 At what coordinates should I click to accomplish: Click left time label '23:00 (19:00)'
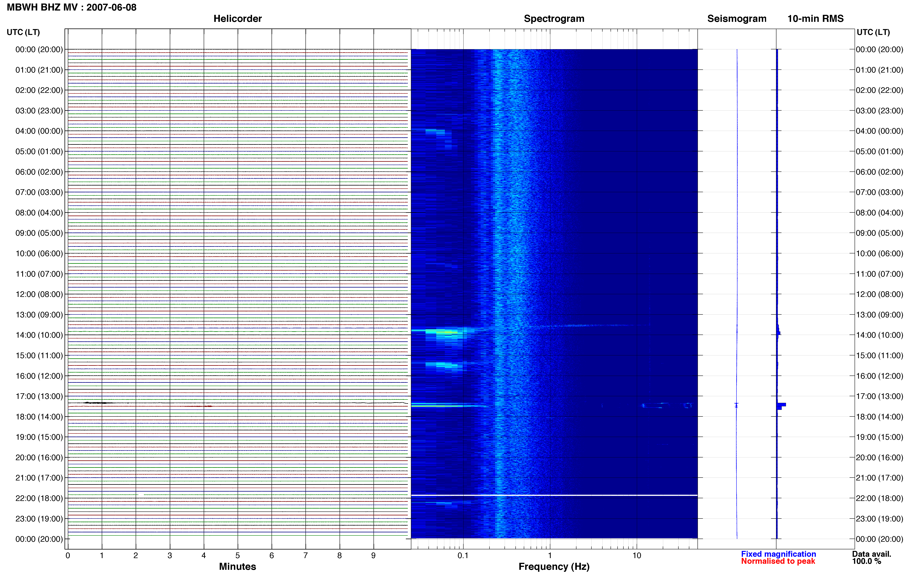click(39, 519)
